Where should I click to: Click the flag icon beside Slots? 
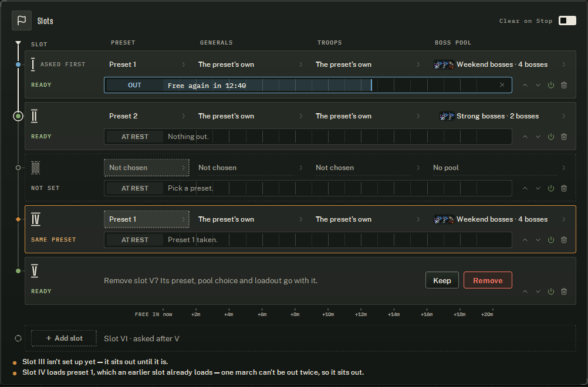pos(22,21)
